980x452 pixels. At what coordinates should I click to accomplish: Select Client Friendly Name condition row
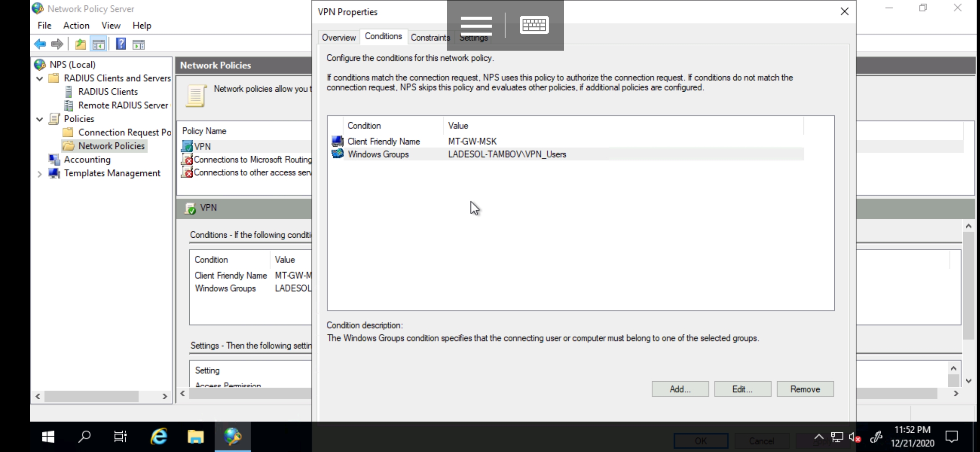567,141
